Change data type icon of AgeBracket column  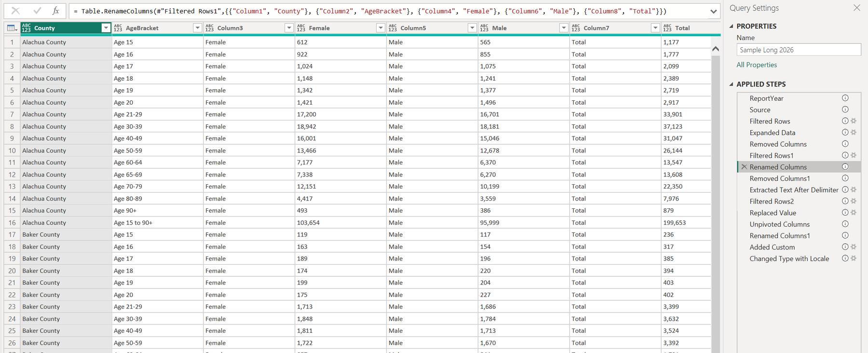(x=118, y=28)
